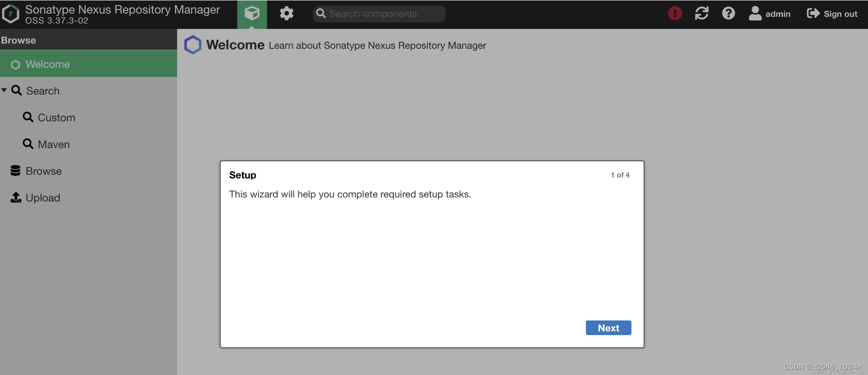Select Welcome in the sidebar
Screen dimensions: 868x375
point(89,64)
